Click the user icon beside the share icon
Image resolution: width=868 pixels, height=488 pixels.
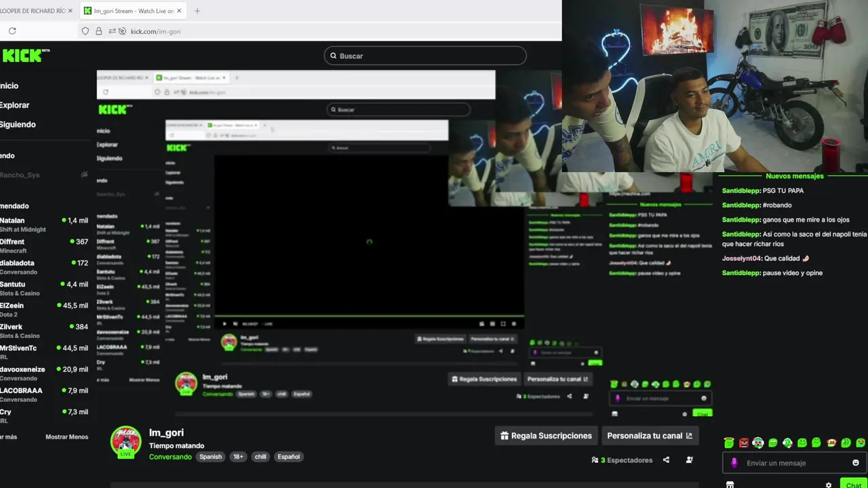click(689, 460)
